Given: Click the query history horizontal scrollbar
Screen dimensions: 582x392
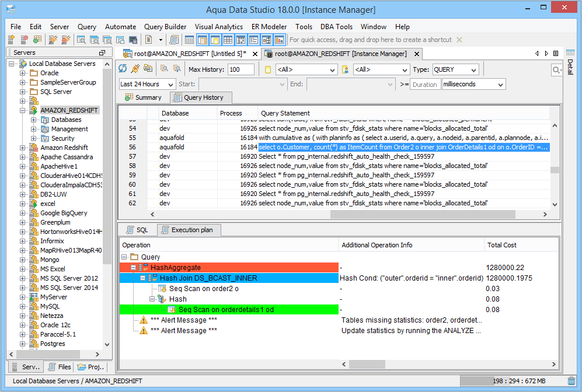Looking at the screenshot, I should (x=423, y=214).
